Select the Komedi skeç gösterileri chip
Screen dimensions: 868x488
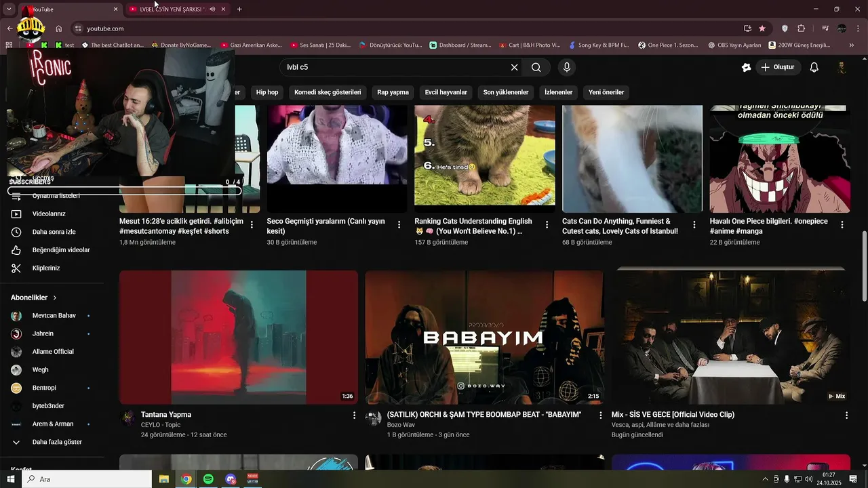tap(328, 92)
